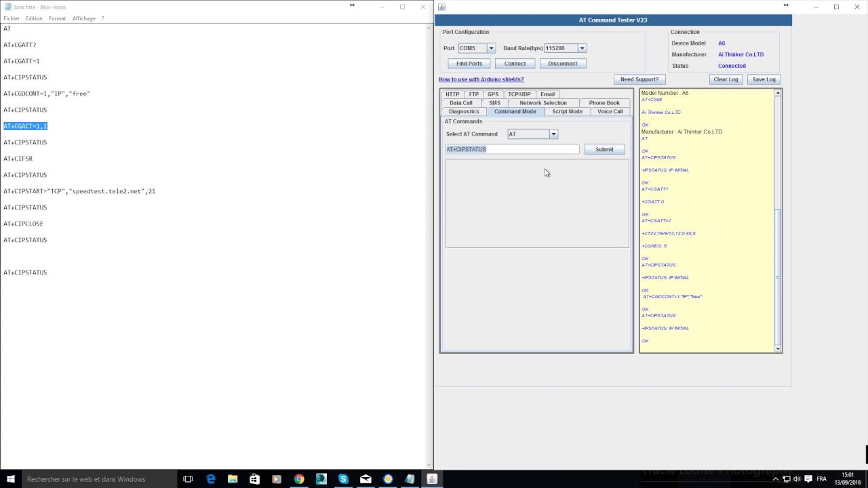Image resolution: width=868 pixels, height=488 pixels.
Task: Open the Port COM5 dropdown
Action: point(491,48)
